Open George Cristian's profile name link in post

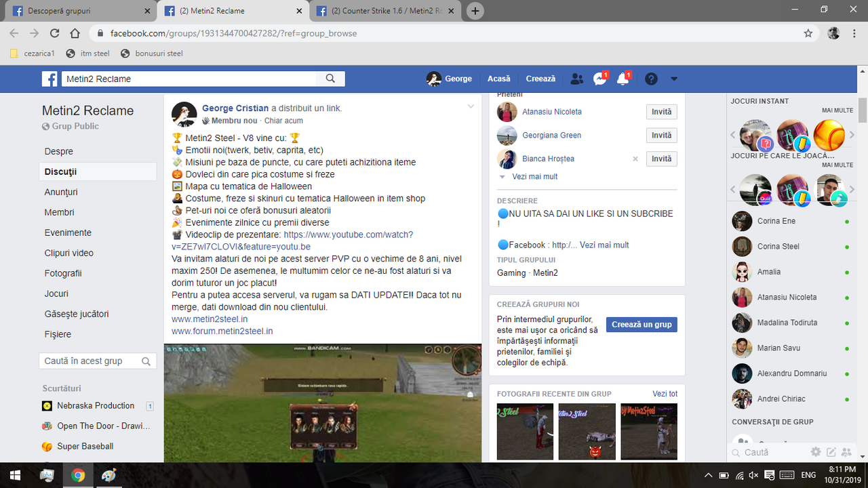coord(235,108)
